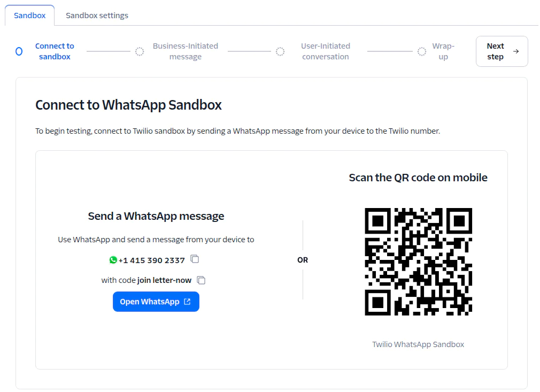Click the external link icon inside Open WhatsApp
Image resolution: width=540 pixels, height=392 pixels.
[186, 301]
